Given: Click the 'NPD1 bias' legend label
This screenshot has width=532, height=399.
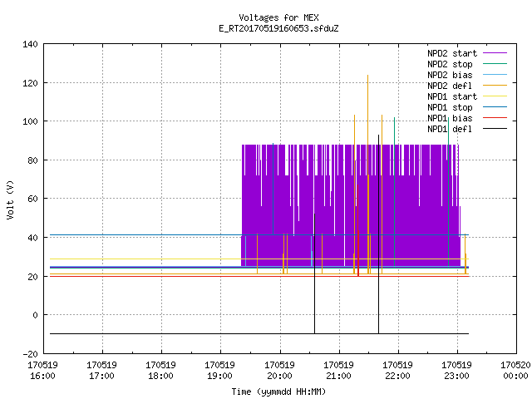Looking at the screenshot, I should [450, 118].
